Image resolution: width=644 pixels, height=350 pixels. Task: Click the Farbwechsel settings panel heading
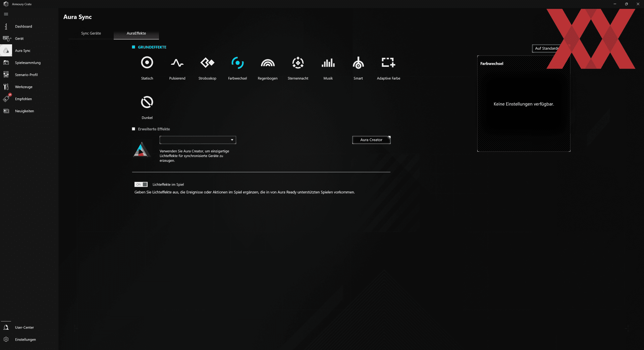click(492, 64)
